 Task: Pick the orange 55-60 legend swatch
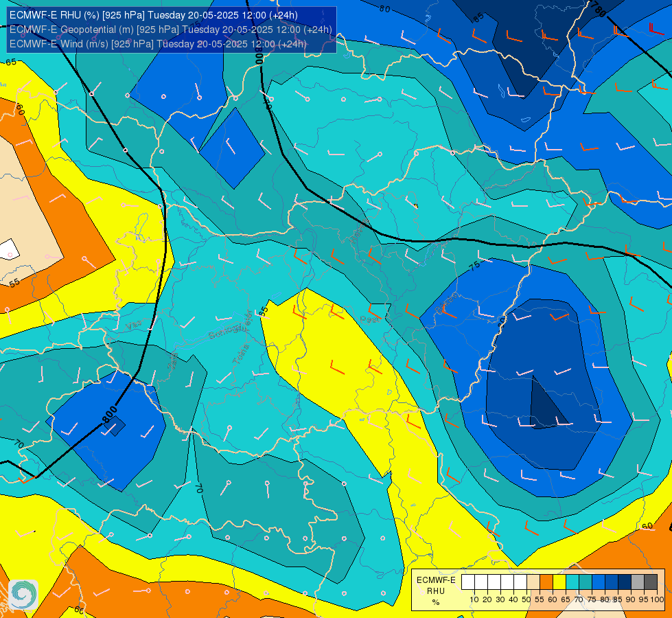(x=546, y=582)
